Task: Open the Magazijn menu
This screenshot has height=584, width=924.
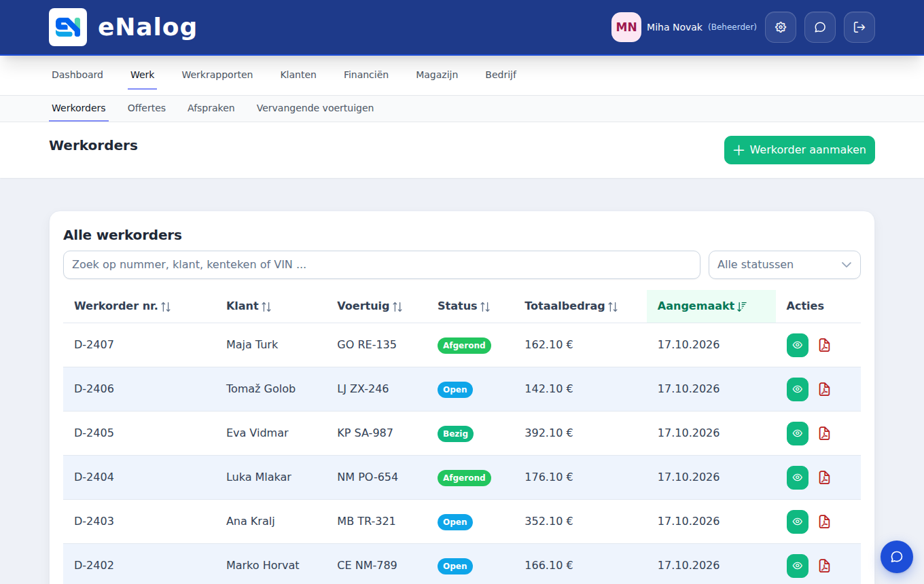Action: [437, 75]
